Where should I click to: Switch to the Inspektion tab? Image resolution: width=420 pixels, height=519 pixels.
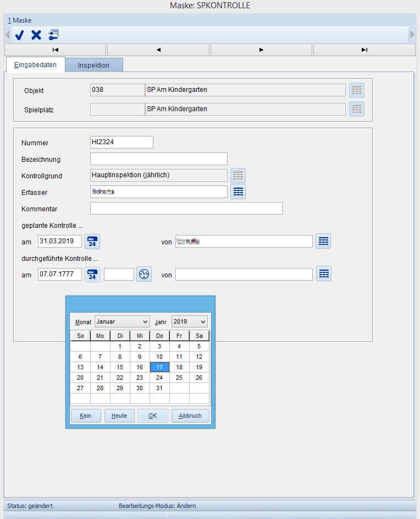(x=93, y=65)
